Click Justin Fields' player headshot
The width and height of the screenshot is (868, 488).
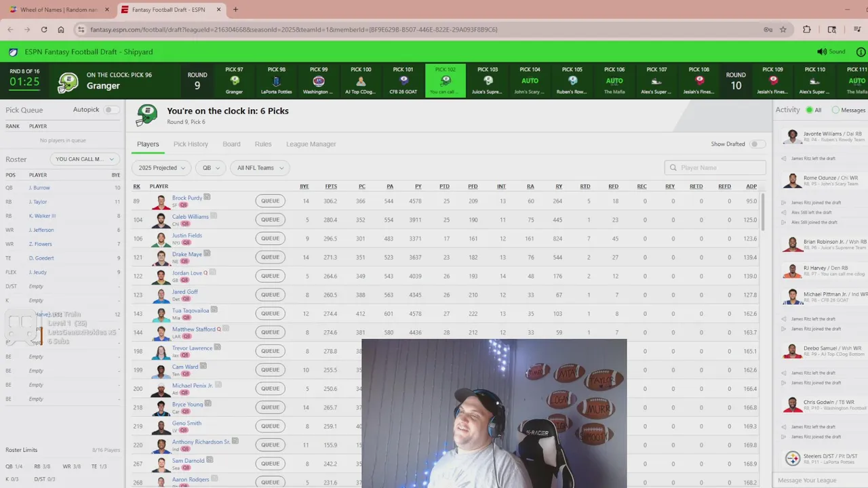point(161,239)
